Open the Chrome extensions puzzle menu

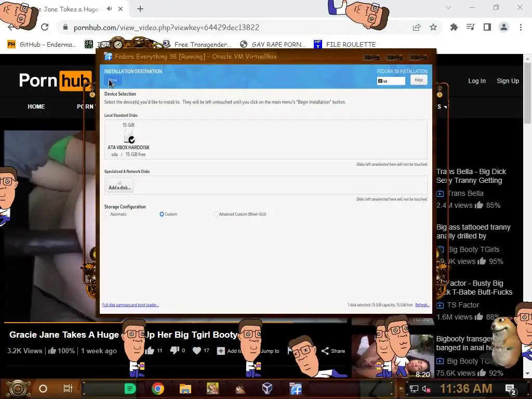click(x=454, y=27)
